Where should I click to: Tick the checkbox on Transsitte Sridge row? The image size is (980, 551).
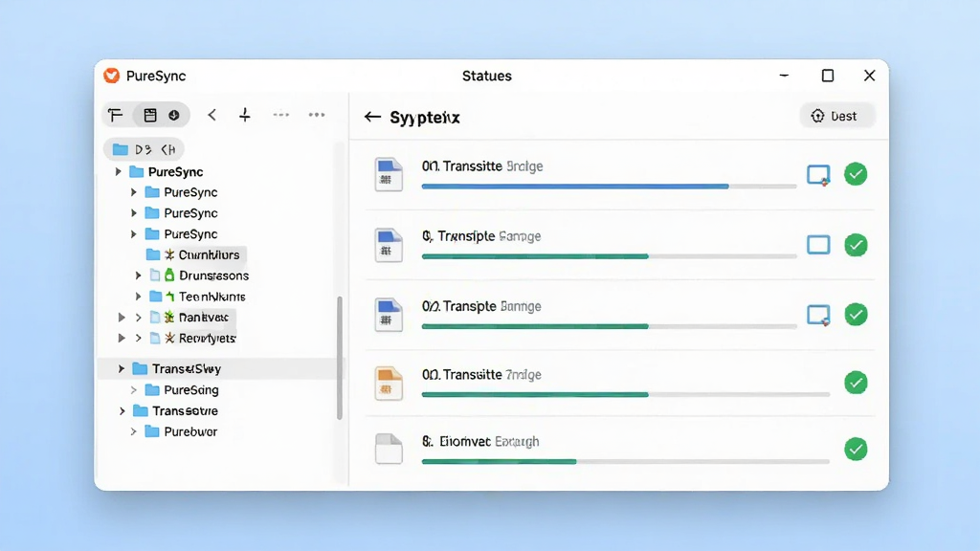pos(818,175)
